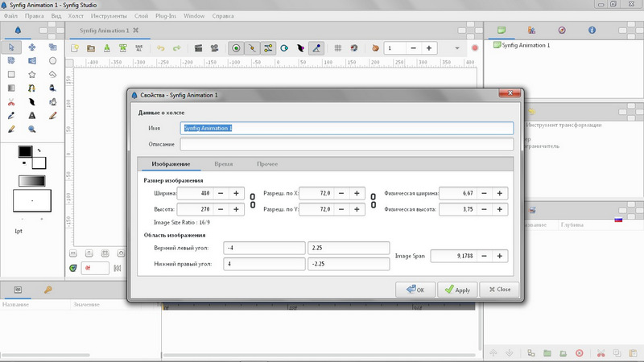Viewport: 644px width, 362px height.
Task: Toggle vertex handles display
Action: (252, 48)
